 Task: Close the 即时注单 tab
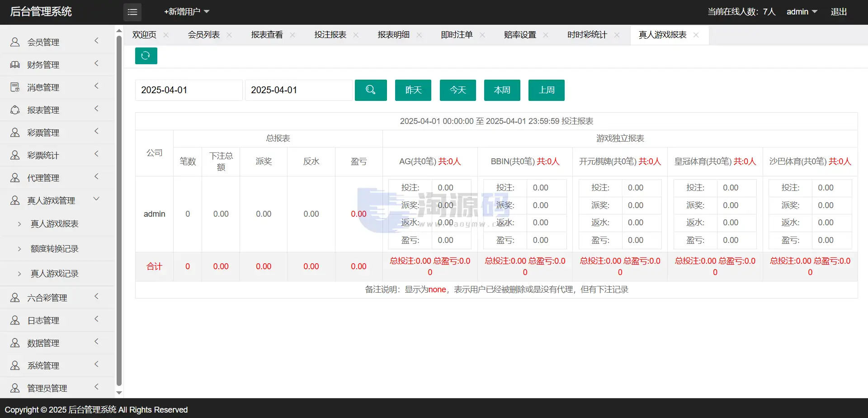click(482, 35)
